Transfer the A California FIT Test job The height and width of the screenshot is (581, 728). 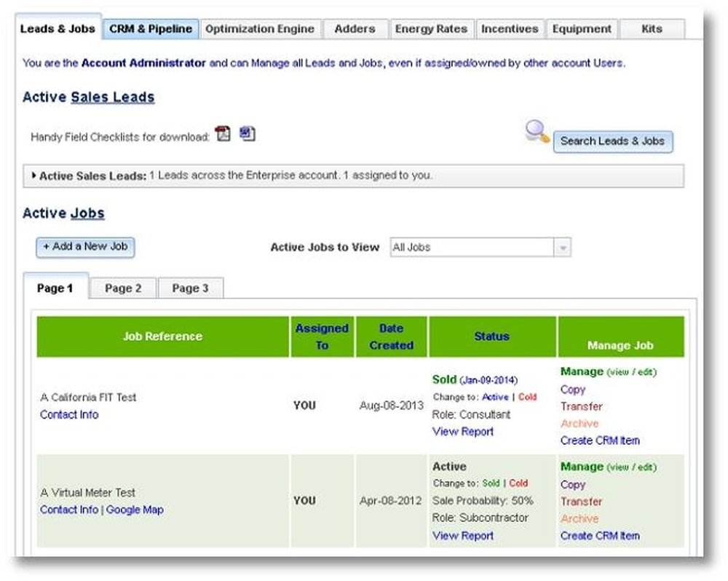pos(581,406)
